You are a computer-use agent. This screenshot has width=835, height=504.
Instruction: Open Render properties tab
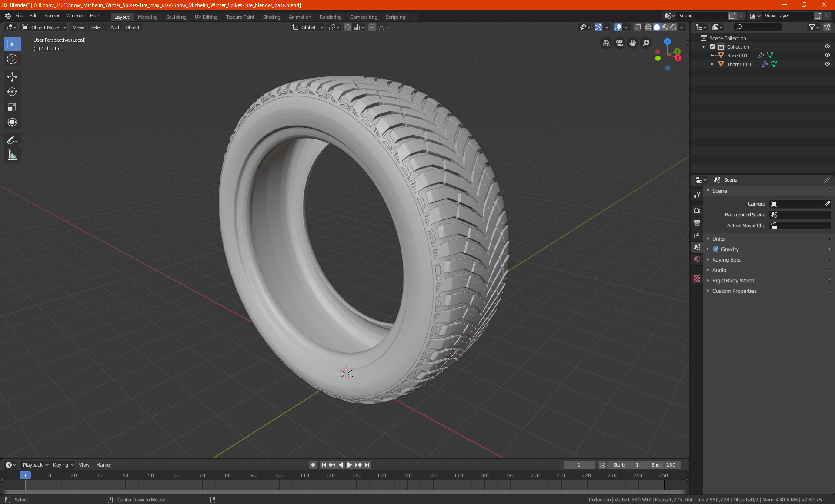pyautogui.click(x=697, y=210)
